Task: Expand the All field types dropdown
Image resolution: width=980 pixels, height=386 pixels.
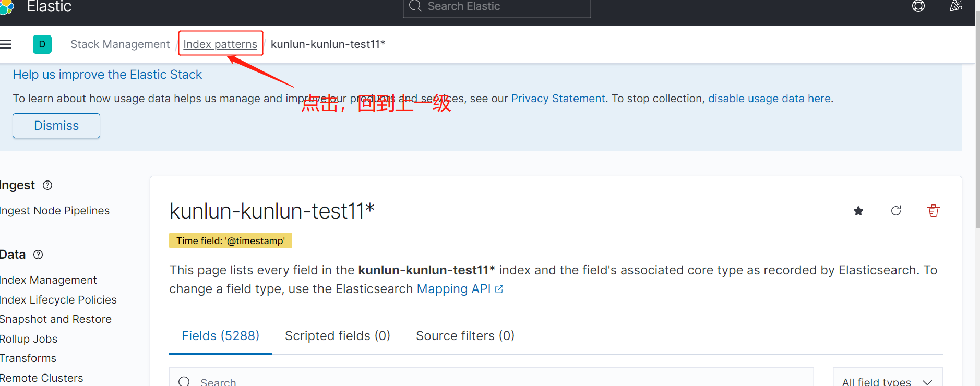Action: click(x=888, y=377)
